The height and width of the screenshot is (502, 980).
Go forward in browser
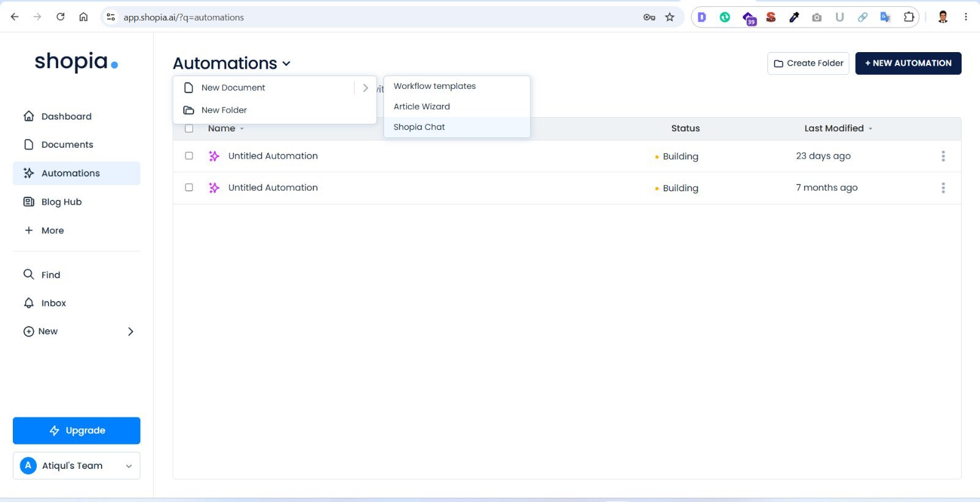(x=37, y=17)
